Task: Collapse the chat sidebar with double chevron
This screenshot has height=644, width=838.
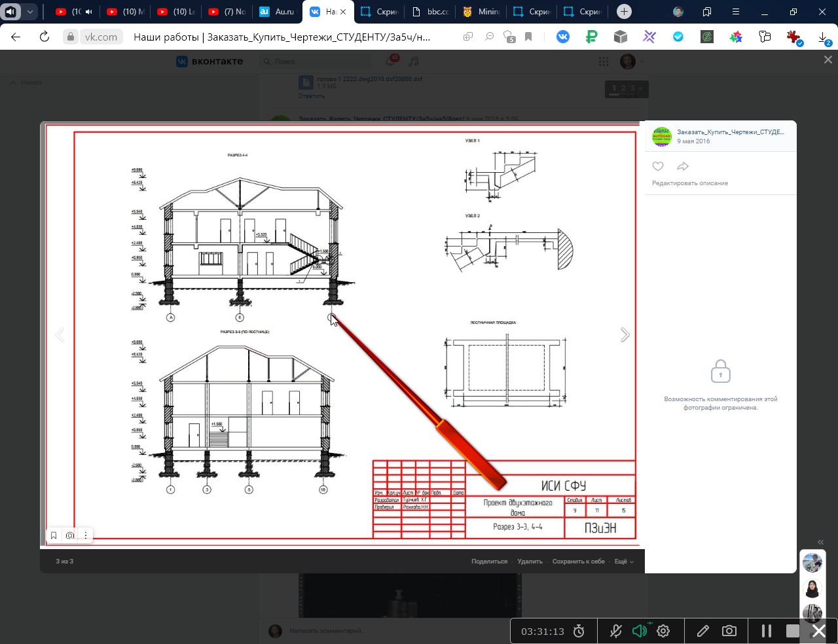Action: tap(821, 542)
